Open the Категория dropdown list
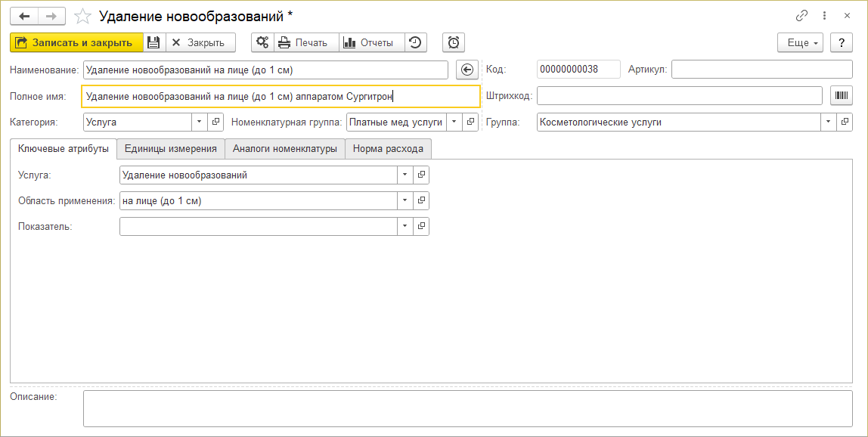This screenshot has height=437, width=868. 200,122
